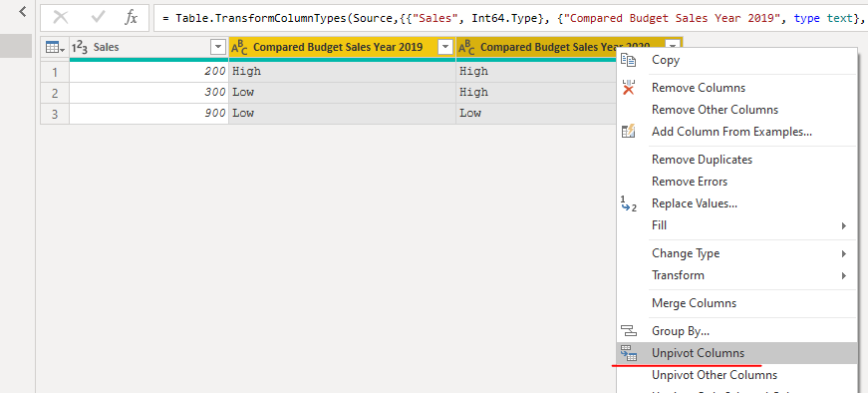Viewport: 868px width, 393px height.
Task: Click the Group By icon
Action: point(629,331)
